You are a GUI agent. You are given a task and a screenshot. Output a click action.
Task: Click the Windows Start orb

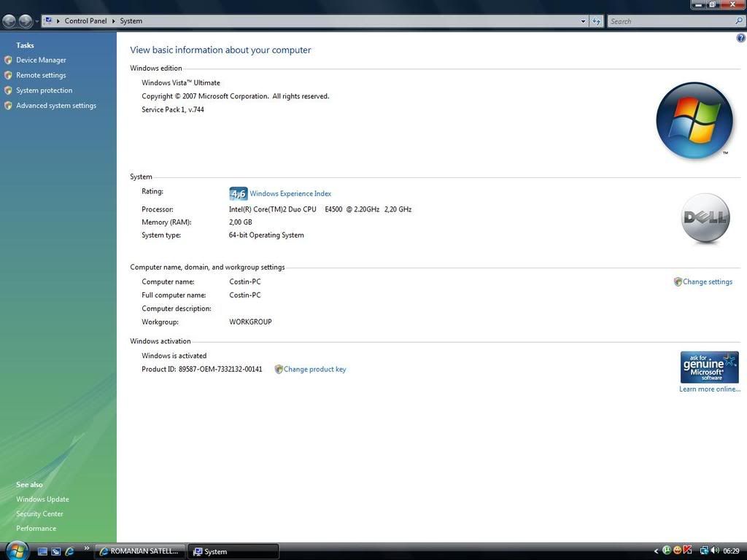16,551
